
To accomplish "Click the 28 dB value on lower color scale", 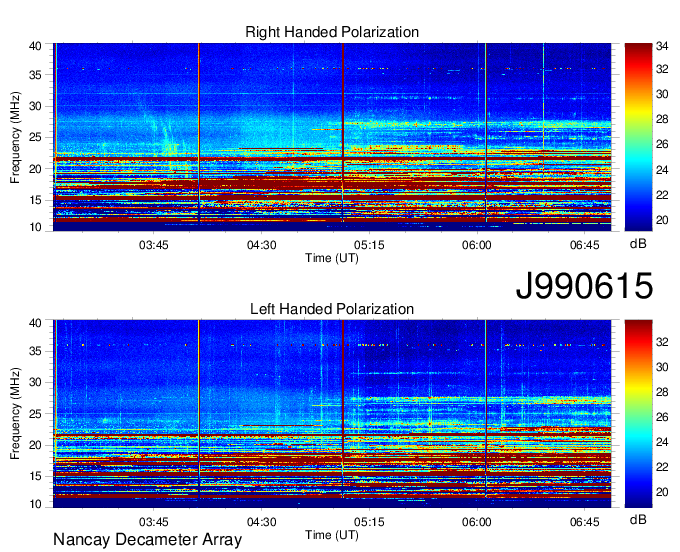I will coord(662,392).
